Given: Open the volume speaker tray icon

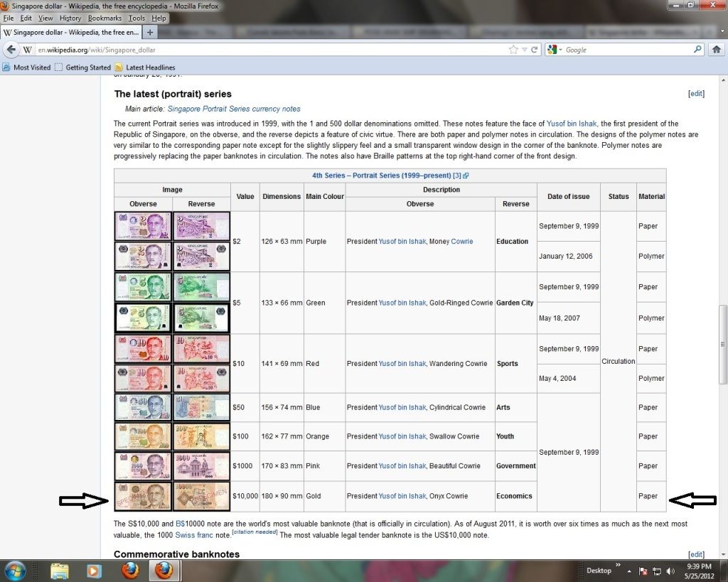Looking at the screenshot, I should tap(670, 571).
